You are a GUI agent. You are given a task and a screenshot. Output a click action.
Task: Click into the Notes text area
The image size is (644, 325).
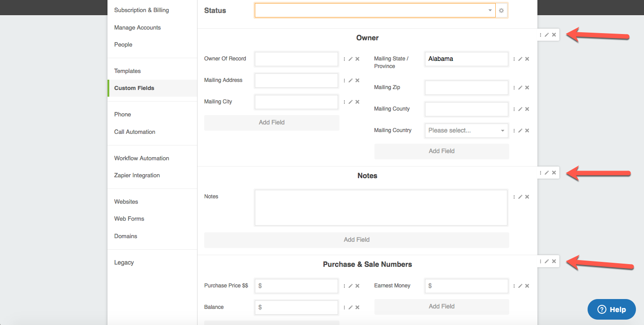click(x=381, y=208)
